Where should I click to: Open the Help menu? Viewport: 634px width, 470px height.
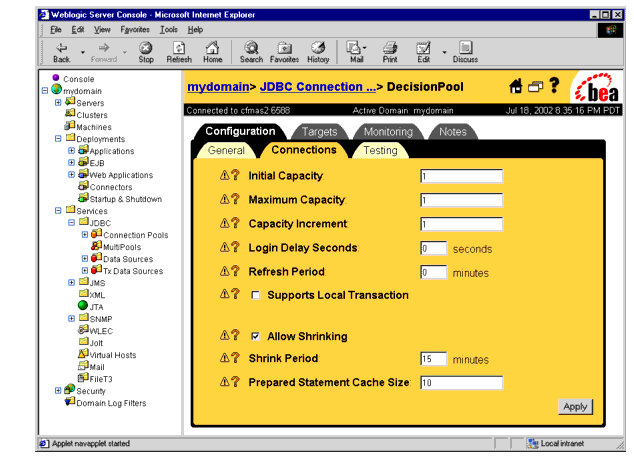195,30
